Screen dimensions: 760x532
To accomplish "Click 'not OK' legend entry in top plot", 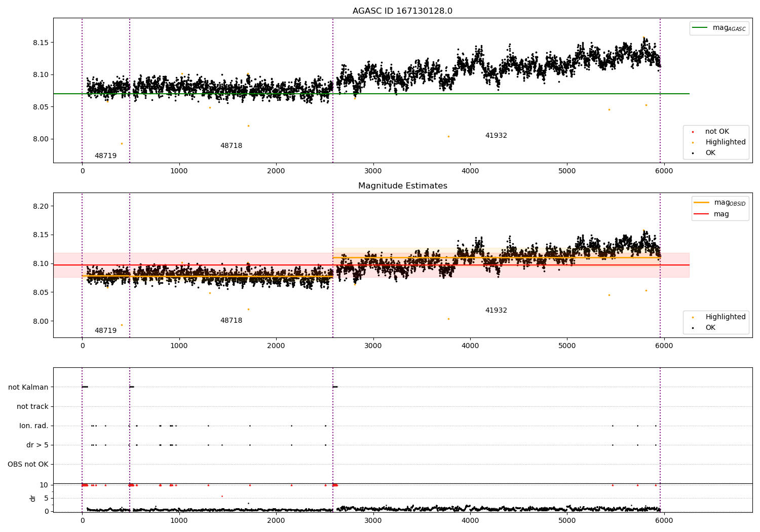I will tap(717, 132).
